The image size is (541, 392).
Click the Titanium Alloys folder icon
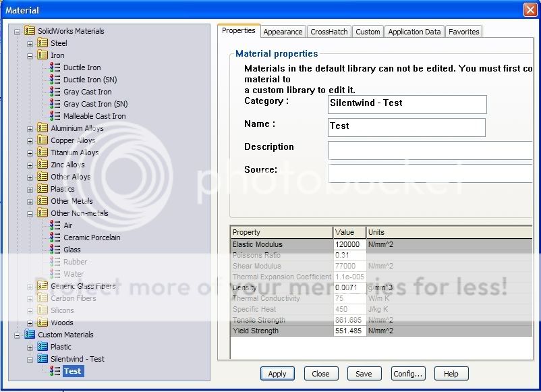point(42,152)
